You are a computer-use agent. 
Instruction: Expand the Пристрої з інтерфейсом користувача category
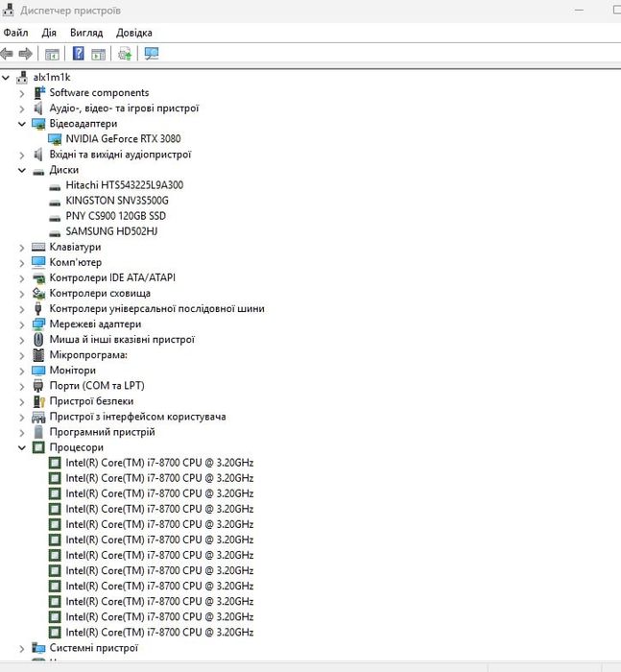tap(22, 417)
